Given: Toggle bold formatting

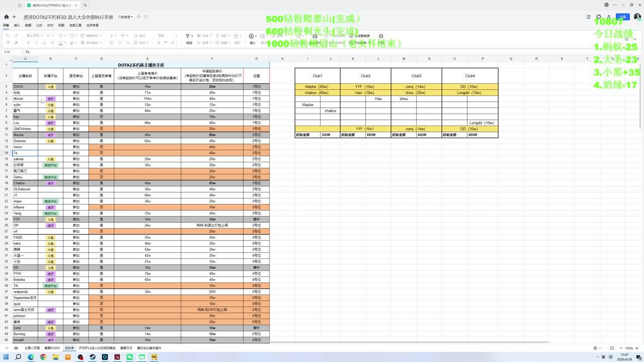Looking at the screenshot, I should click(x=29, y=43).
